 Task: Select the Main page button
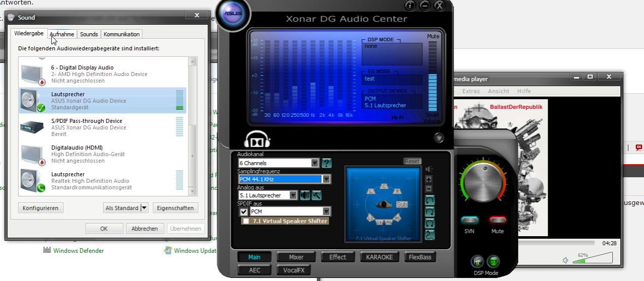tap(254, 257)
